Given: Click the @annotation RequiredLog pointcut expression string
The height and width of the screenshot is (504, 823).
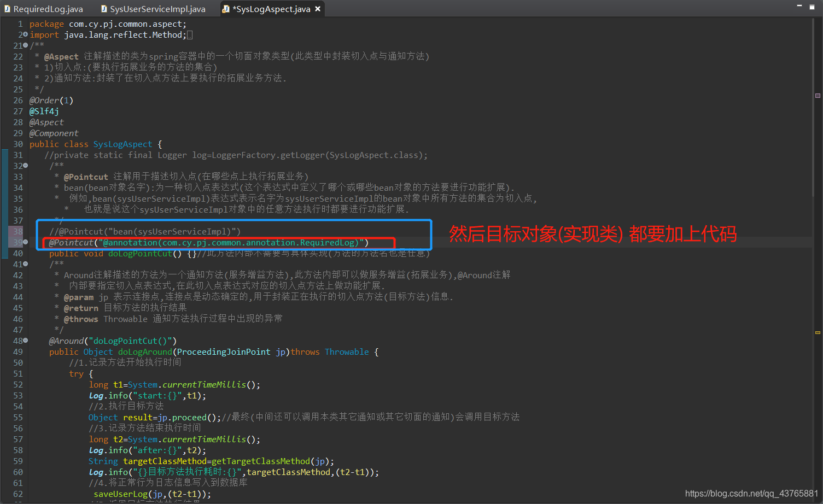Looking at the screenshot, I should 231,242.
